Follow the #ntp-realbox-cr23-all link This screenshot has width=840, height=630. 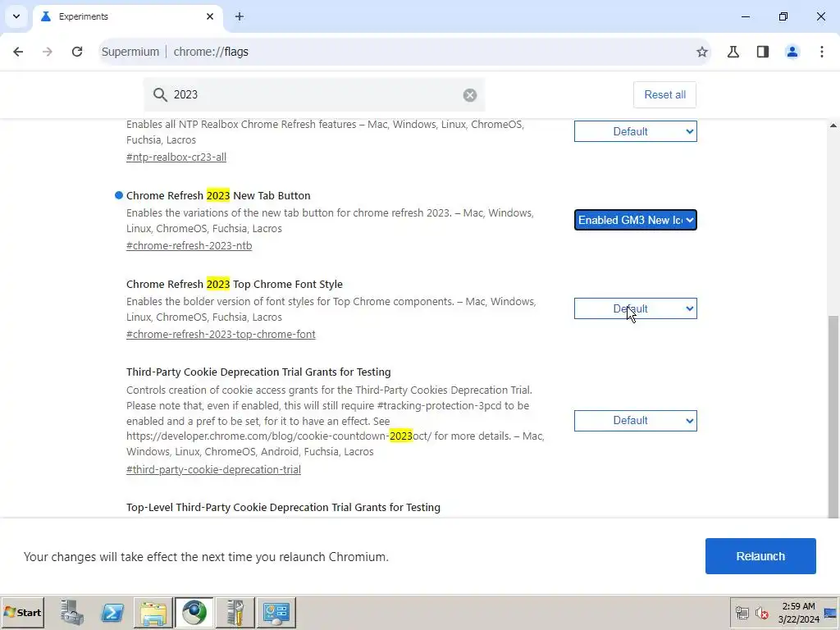(176, 157)
